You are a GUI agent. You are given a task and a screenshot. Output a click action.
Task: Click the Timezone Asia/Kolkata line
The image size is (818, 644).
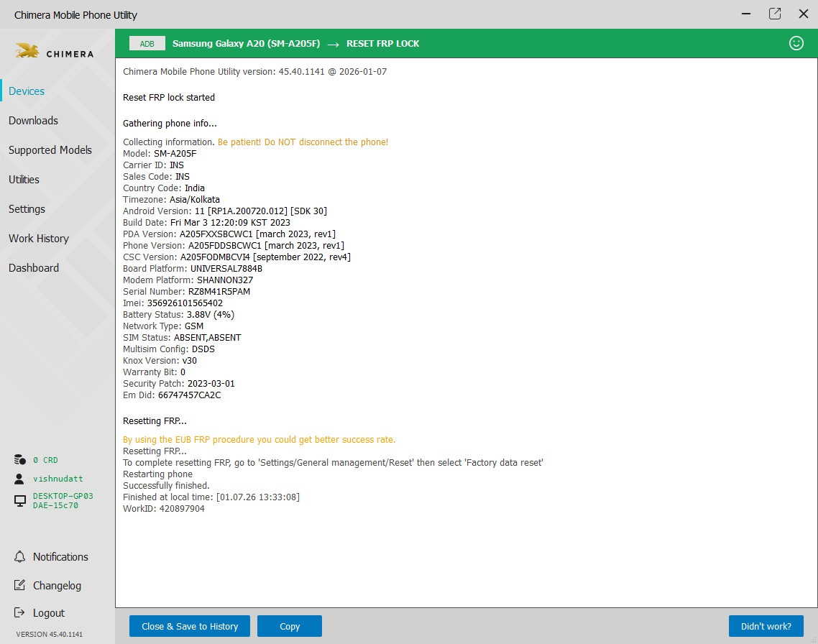pyautogui.click(x=171, y=200)
